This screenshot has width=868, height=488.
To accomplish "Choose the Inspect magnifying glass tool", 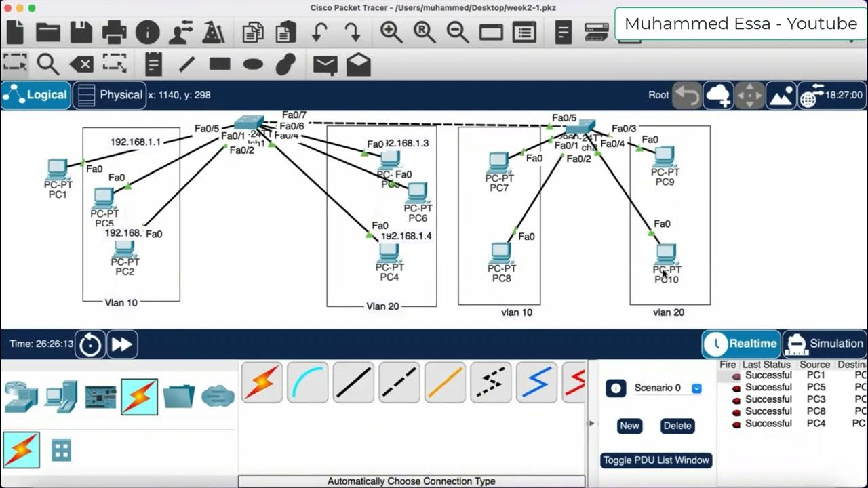I will tap(47, 64).
